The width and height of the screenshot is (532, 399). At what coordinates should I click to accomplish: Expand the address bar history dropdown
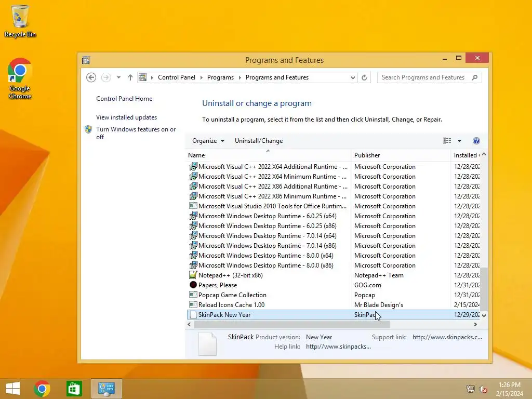tap(353, 77)
